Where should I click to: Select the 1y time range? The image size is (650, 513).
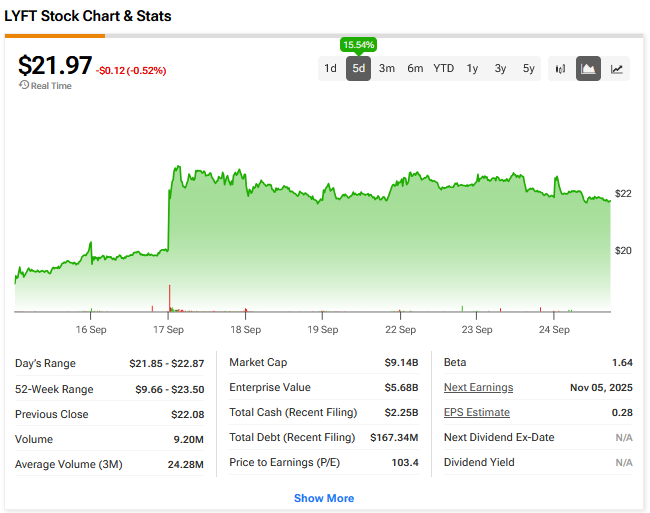[472, 68]
